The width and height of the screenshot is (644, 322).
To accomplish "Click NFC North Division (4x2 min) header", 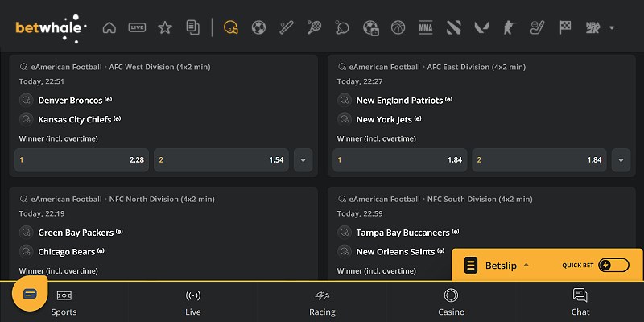I will pyautogui.click(x=162, y=199).
